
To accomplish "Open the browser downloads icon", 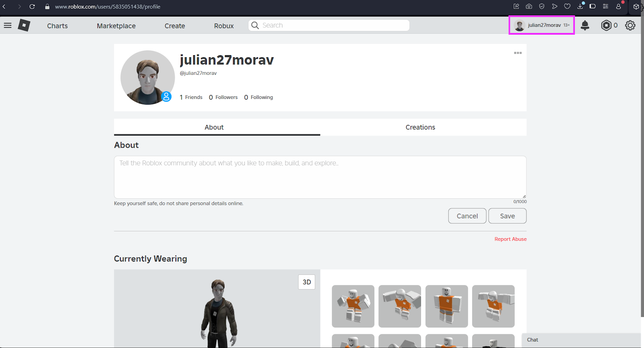I will 580,6.
